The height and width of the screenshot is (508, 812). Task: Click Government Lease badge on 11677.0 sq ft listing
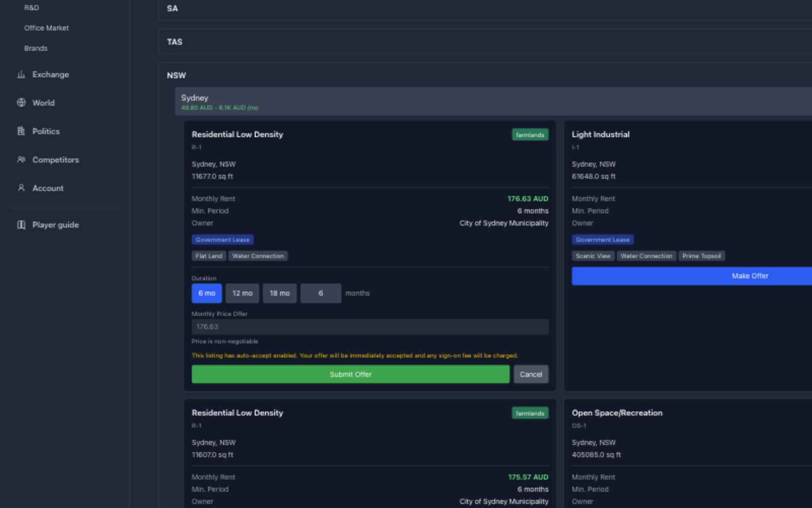pyautogui.click(x=223, y=240)
